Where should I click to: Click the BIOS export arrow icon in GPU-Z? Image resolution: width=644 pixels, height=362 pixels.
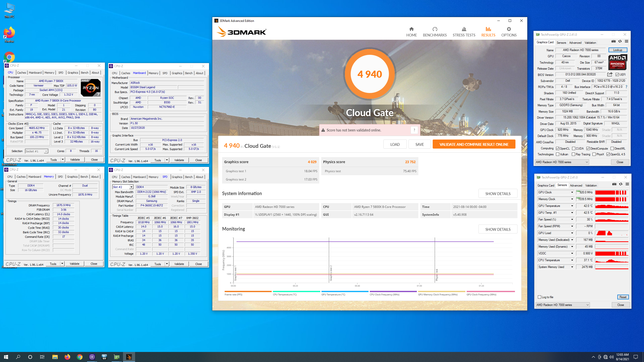pyautogui.click(x=610, y=74)
